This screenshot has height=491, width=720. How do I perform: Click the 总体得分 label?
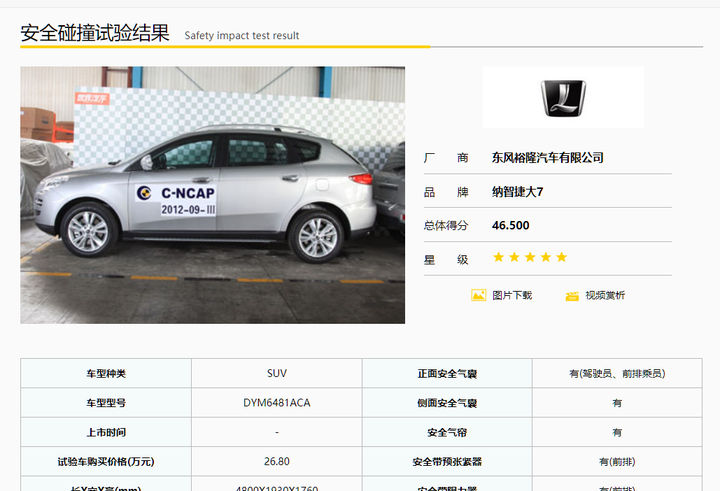[x=446, y=226]
